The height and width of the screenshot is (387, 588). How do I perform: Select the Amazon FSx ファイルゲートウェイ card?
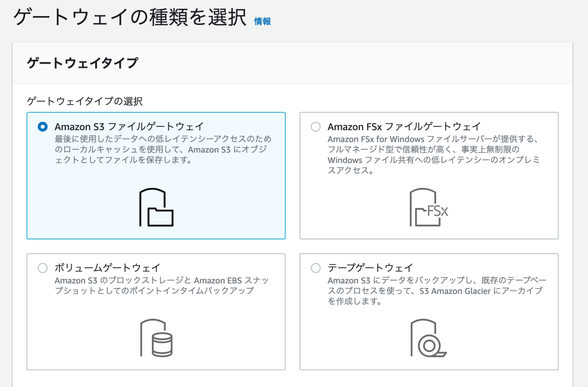429,175
